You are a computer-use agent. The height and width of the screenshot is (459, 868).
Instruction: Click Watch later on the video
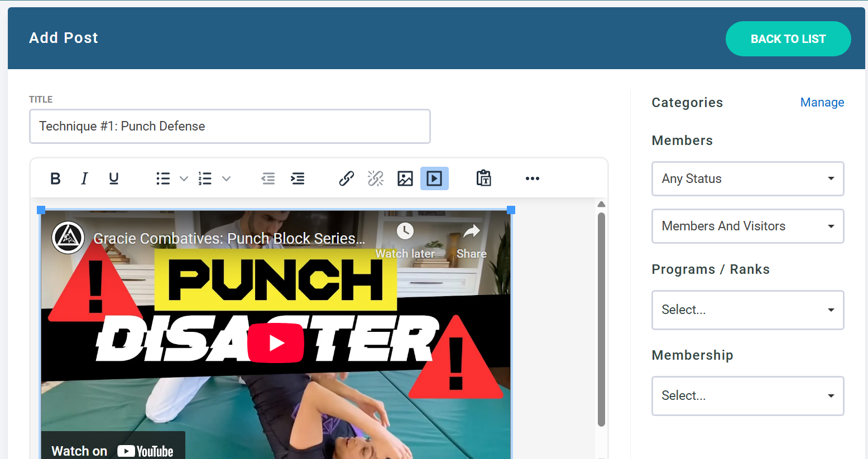tap(405, 241)
